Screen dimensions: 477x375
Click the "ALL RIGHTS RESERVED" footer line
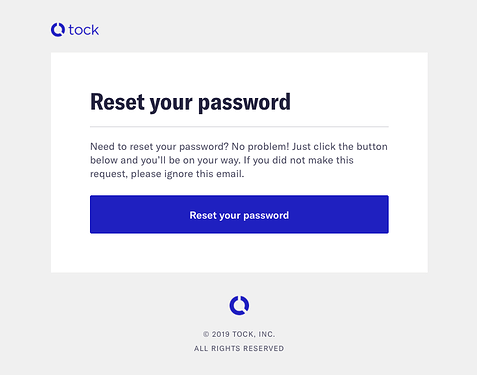(239, 348)
